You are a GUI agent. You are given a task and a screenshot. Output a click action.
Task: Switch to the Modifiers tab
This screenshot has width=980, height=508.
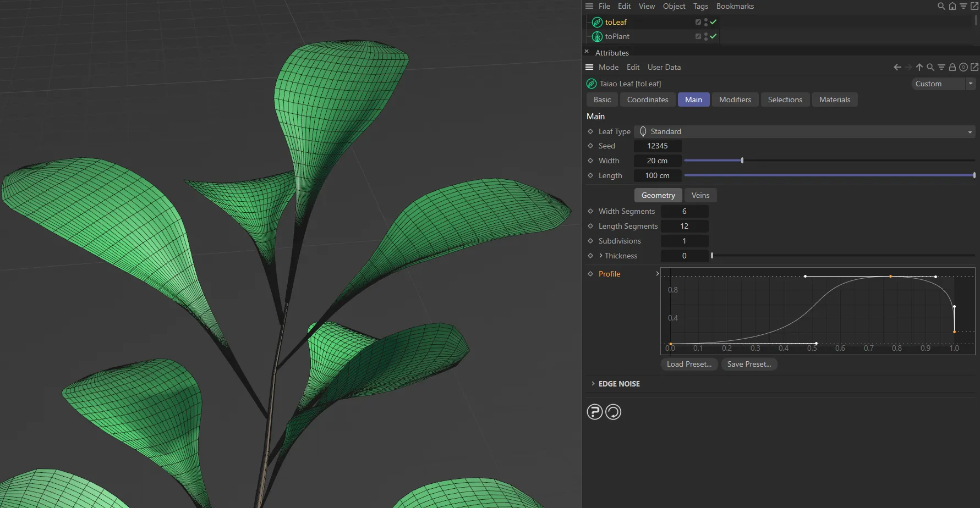[x=735, y=100]
